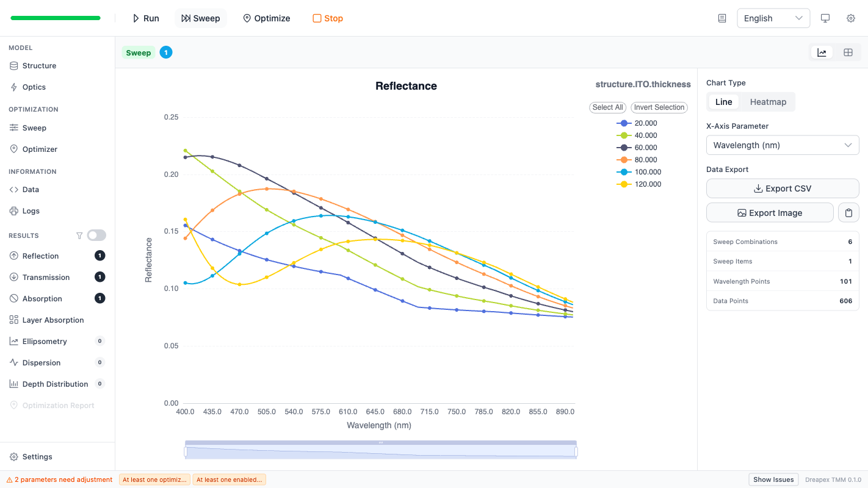Viewport: 868px width, 488px height.
Task: Open the documentation/log icon in the top bar
Action: [x=722, y=18]
